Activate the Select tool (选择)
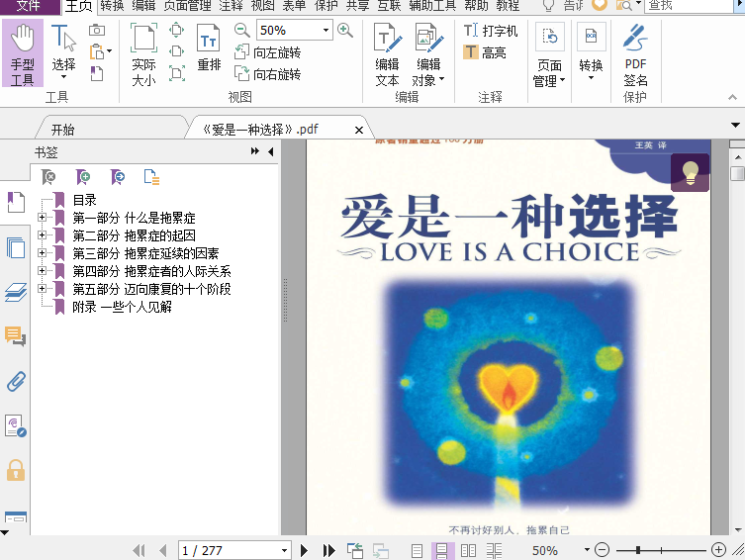The height and width of the screenshot is (560, 745). [x=63, y=52]
